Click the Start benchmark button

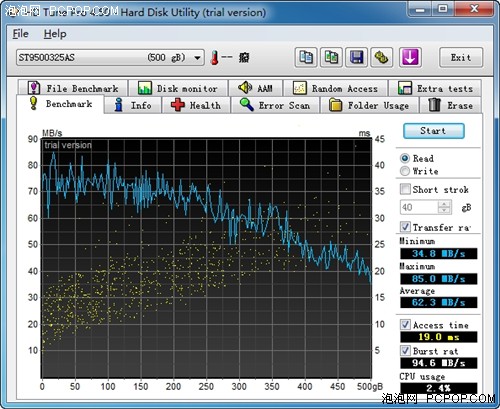coord(434,131)
